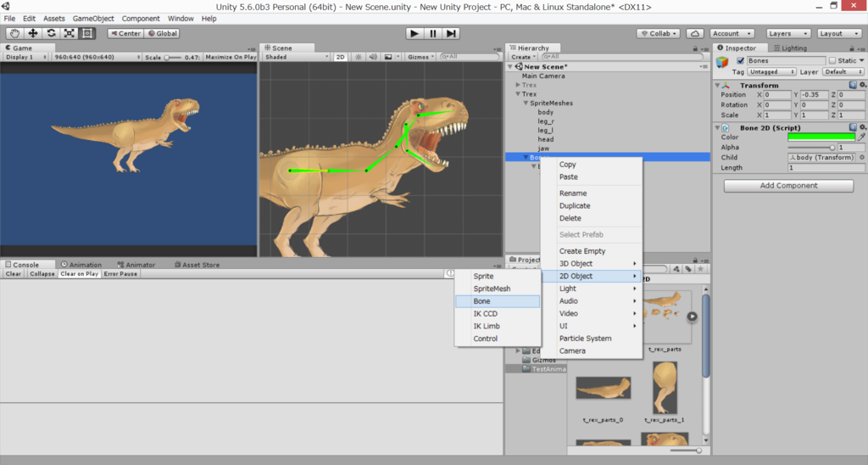Click the Collab button
The height and width of the screenshot is (465, 868).
(658, 33)
